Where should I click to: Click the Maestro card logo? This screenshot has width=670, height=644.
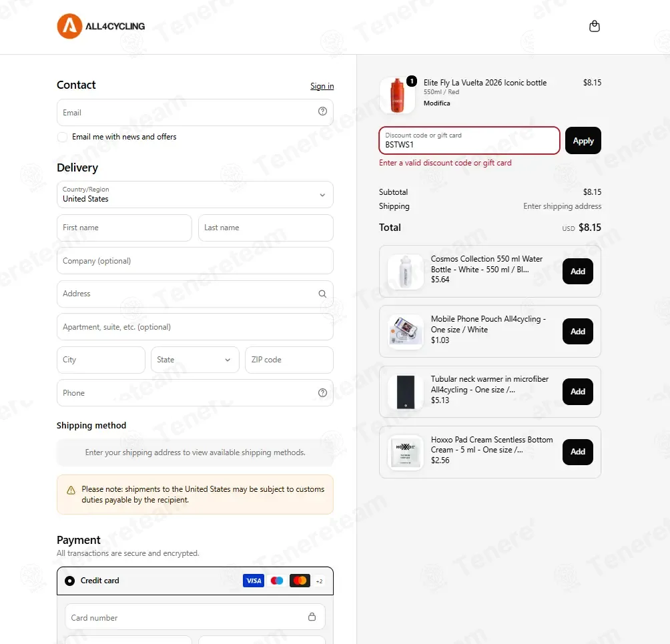277,581
